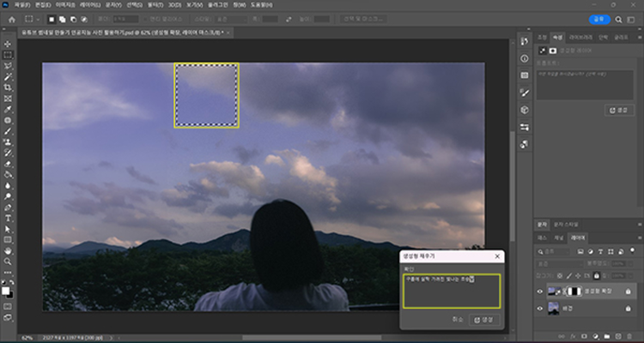Open the blend mode dropdown
The height and width of the screenshot is (343, 644).
(560, 264)
